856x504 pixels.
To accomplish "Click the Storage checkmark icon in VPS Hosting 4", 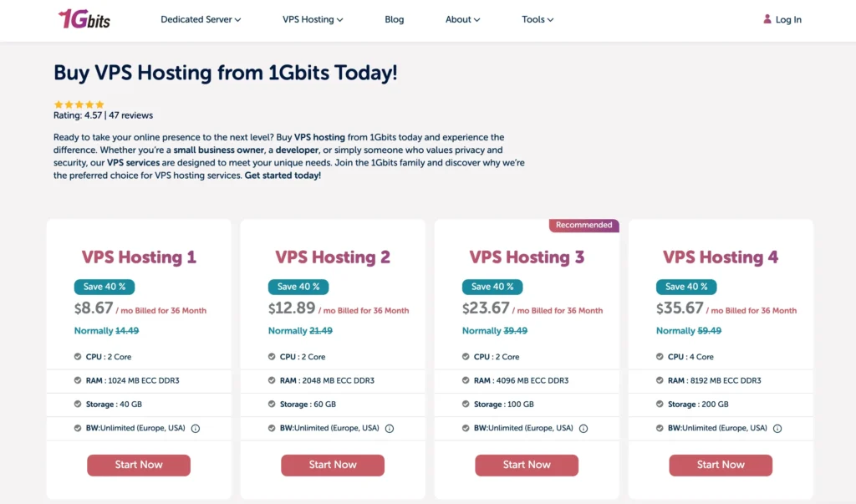I will click(660, 405).
